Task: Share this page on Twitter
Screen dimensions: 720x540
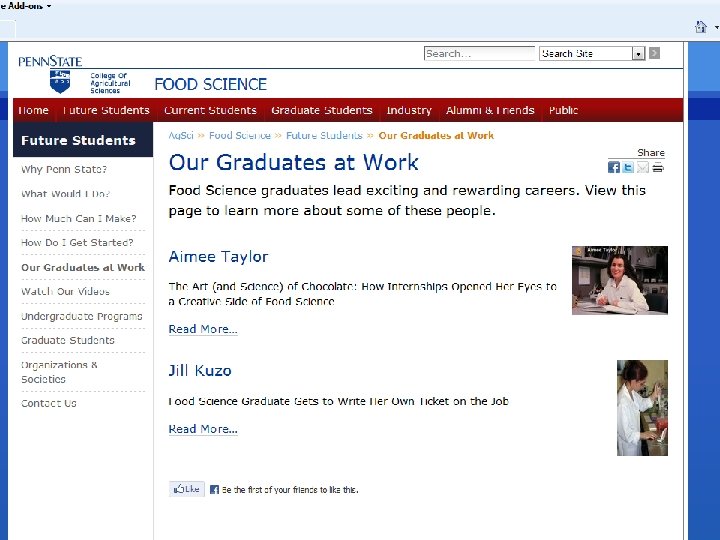Action: point(628,168)
